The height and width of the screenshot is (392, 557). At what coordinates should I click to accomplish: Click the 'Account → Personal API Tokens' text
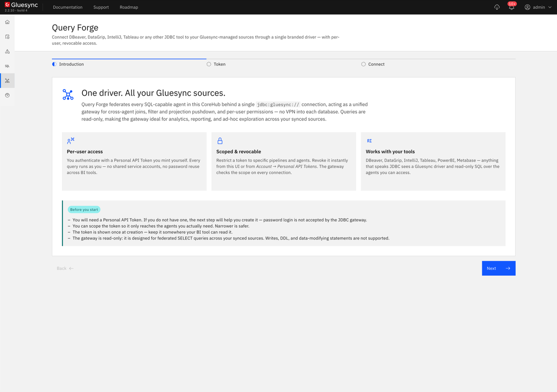pos(287,166)
